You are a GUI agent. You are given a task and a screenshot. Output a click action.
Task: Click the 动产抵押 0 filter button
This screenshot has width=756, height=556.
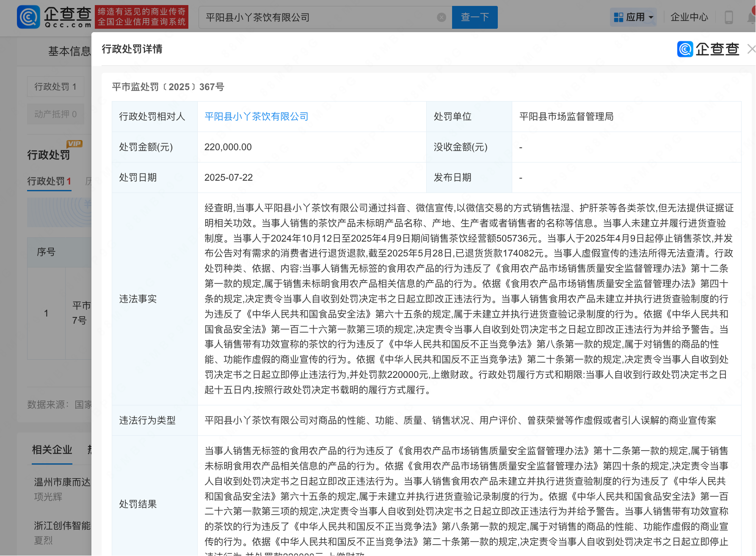(x=55, y=114)
